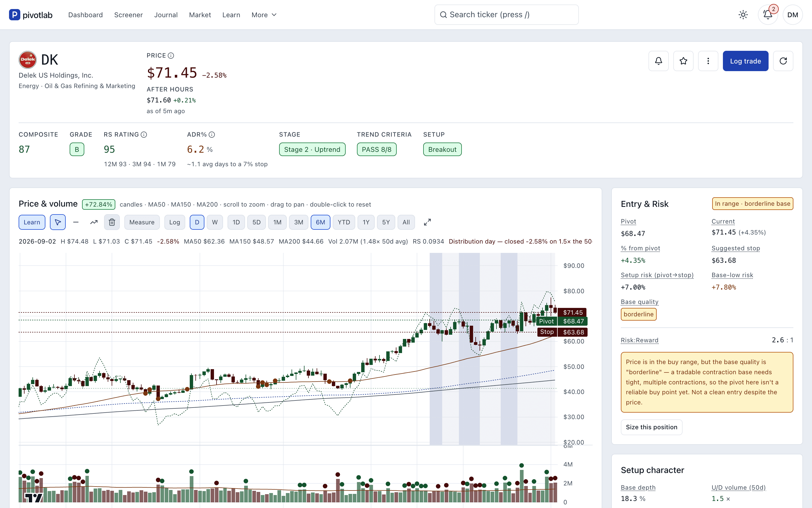Expand the chart to fullscreen

[x=427, y=222]
